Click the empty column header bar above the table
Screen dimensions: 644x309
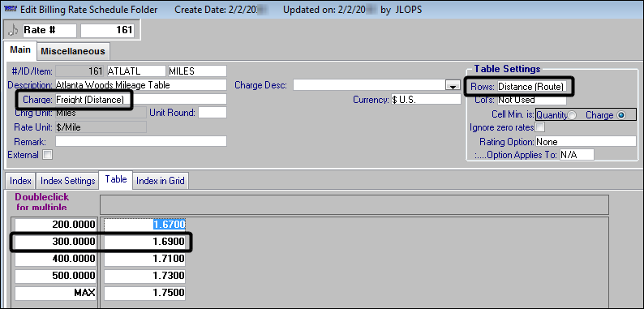pyautogui.click(x=354, y=204)
